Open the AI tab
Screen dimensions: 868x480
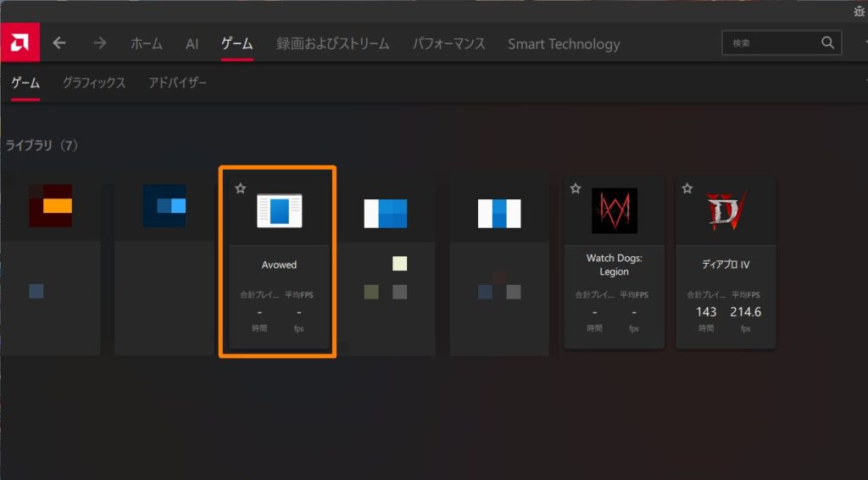192,44
